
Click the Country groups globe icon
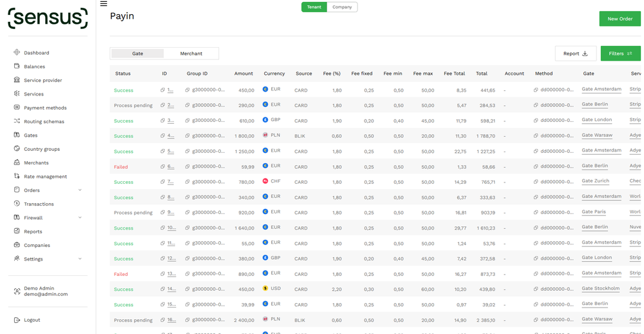[17, 148]
